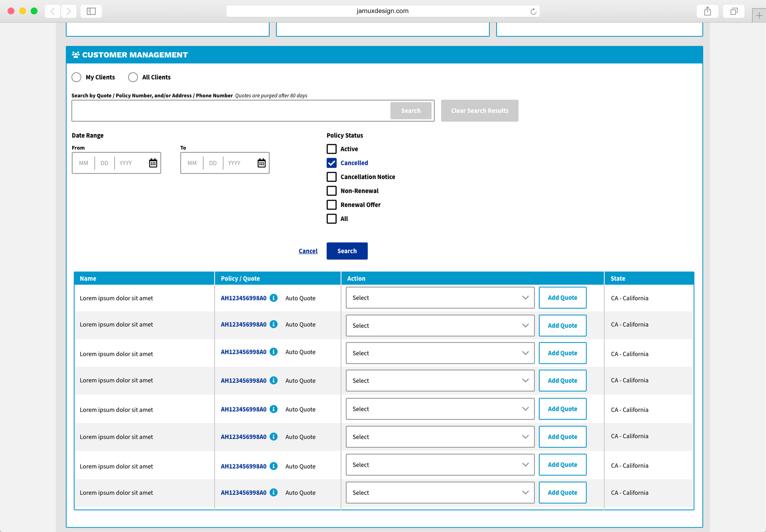Viewport: 766px width, 532px height.
Task: Click the info icon in the first table row
Action: (x=273, y=298)
